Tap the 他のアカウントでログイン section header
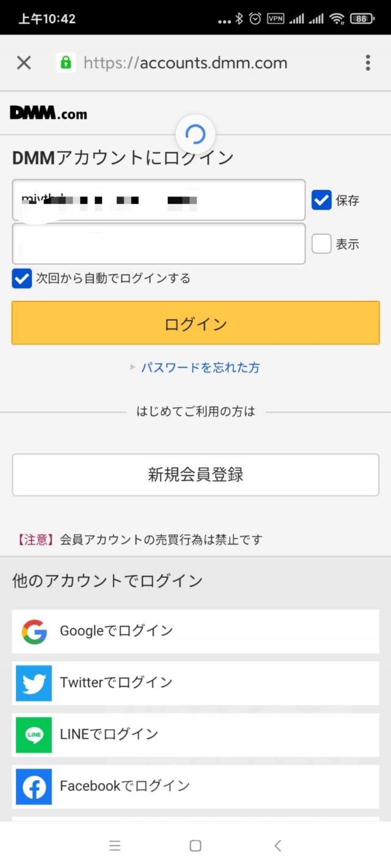Image resolution: width=391 pixels, height=868 pixels. [x=107, y=580]
